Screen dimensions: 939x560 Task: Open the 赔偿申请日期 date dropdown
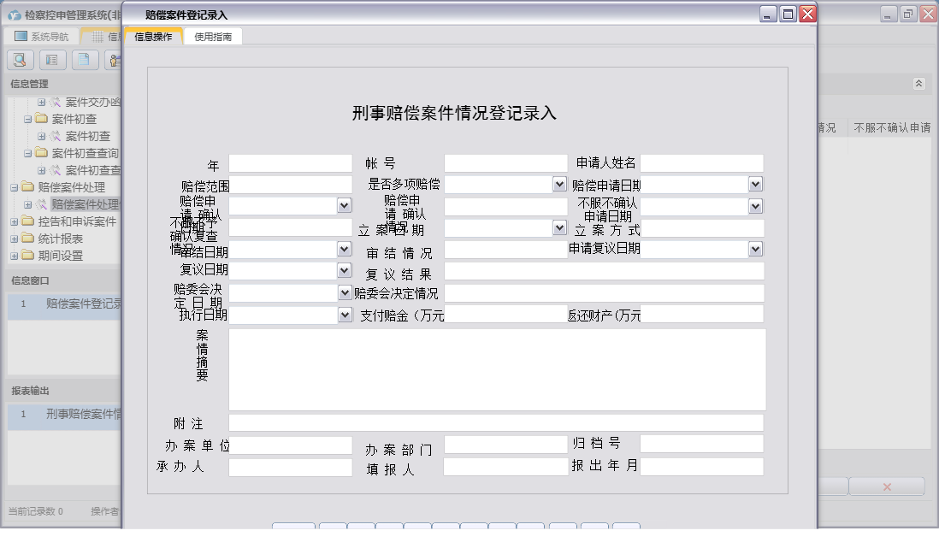pos(754,183)
